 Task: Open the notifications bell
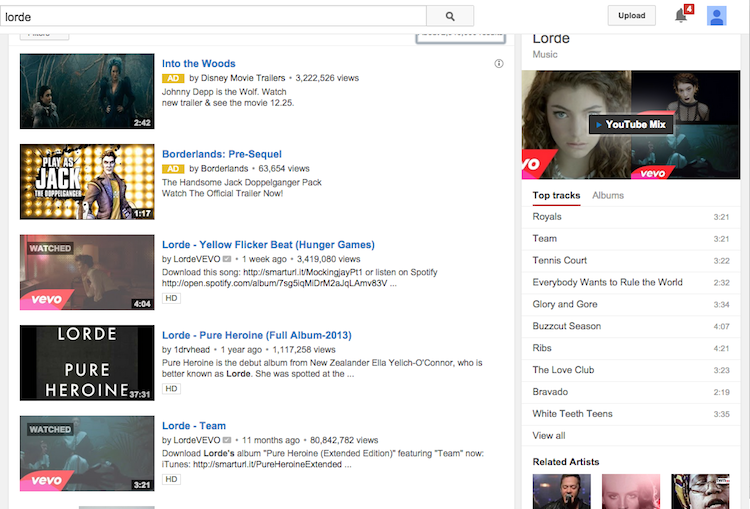(x=681, y=16)
